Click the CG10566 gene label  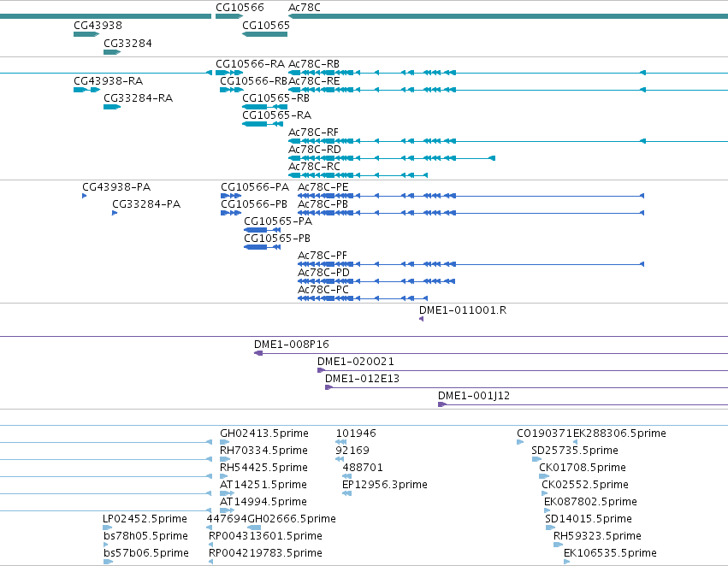coord(240,8)
